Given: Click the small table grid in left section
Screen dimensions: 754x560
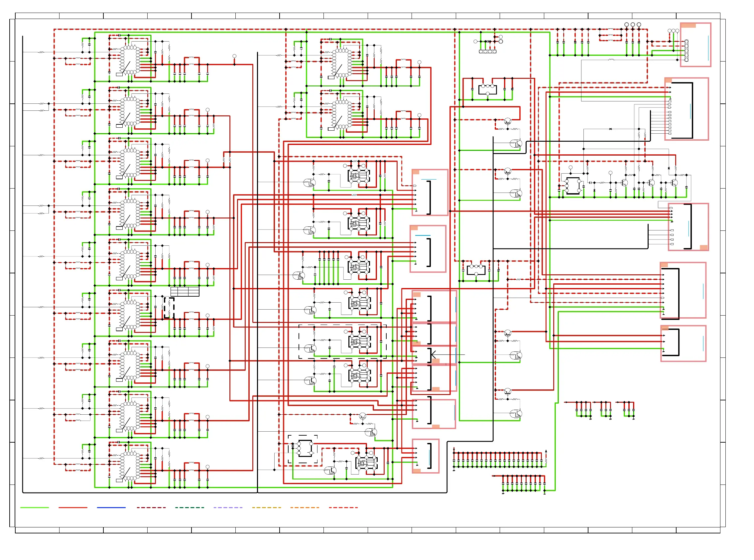Looking at the screenshot, I should click(x=185, y=291).
